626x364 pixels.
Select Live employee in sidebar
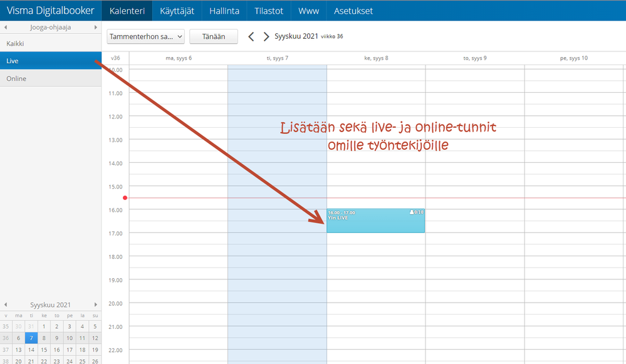pos(51,61)
